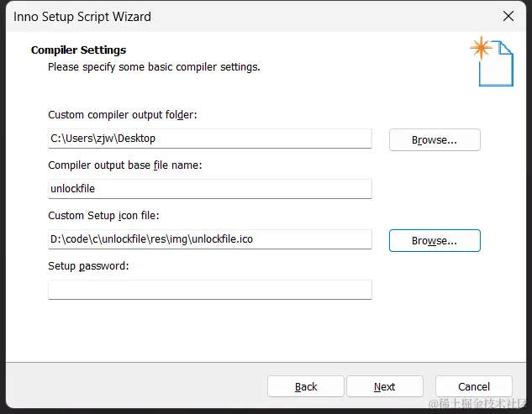Click the Compiler Settings heading
The image size is (532, 414).
pos(78,50)
